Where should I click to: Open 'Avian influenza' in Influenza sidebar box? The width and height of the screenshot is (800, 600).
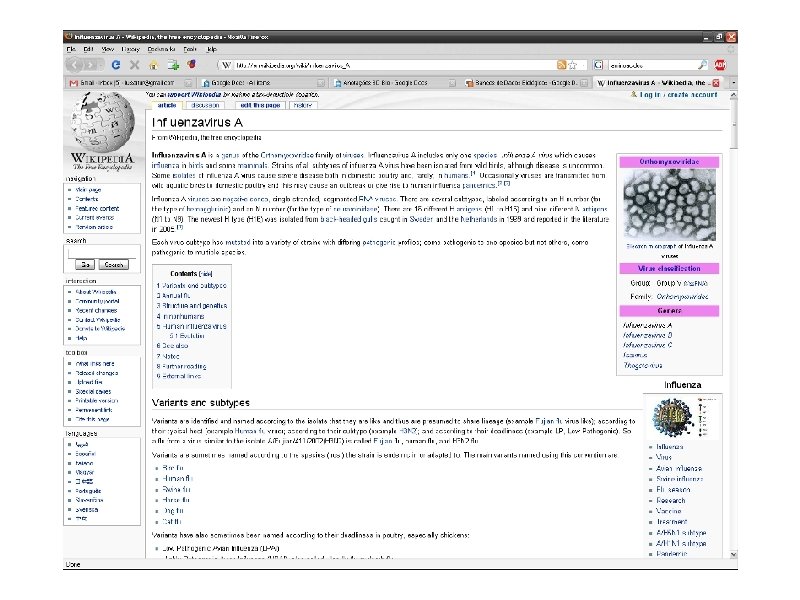click(679, 468)
